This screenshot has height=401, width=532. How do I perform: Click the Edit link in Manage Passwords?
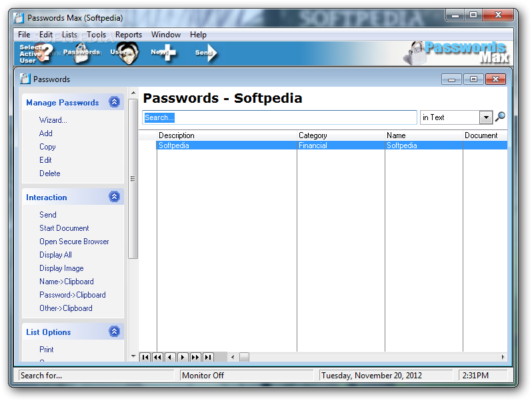tap(45, 160)
